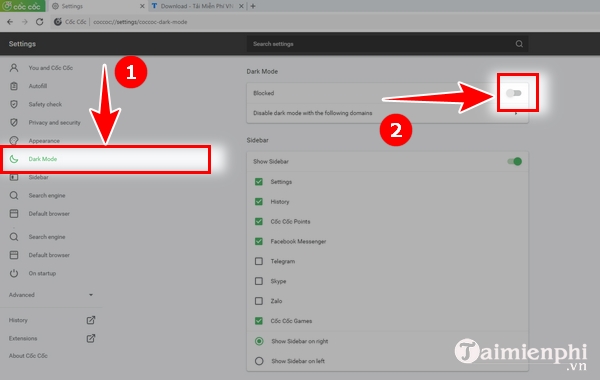Image resolution: width=600 pixels, height=380 pixels.
Task: Click the browser forward arrow
Action: (x=24, y=22)
